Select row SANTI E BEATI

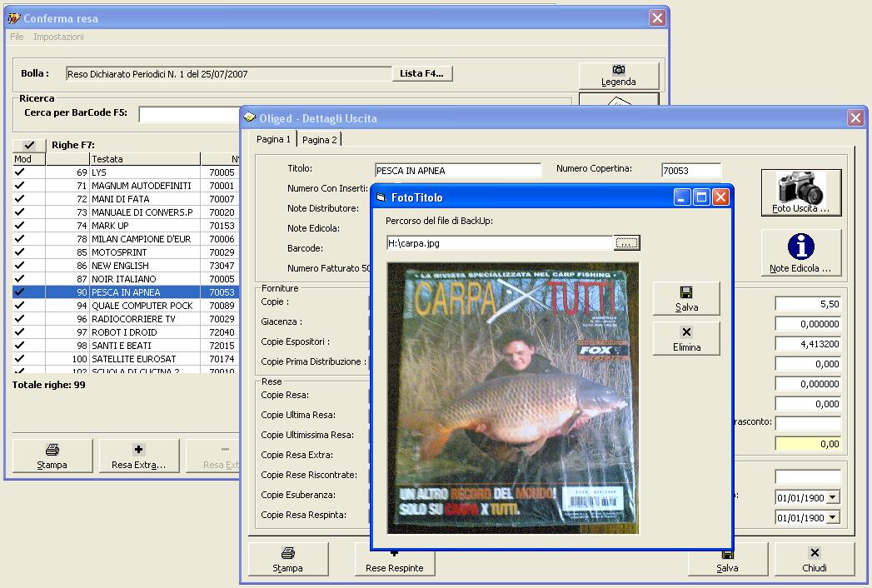point(126,346)
